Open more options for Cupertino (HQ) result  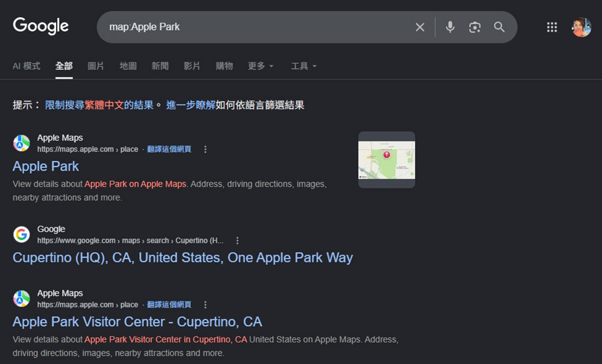pyautogui.click(x=237, y=241)
